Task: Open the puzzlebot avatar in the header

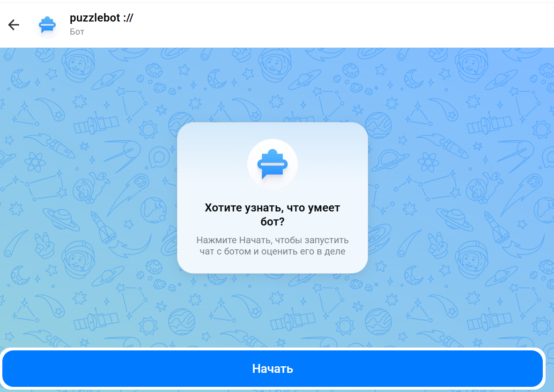Action: point(47,25)
